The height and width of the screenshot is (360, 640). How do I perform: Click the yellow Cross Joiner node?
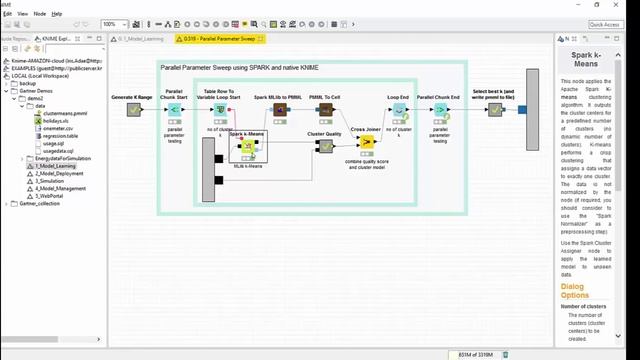[367, 142]
